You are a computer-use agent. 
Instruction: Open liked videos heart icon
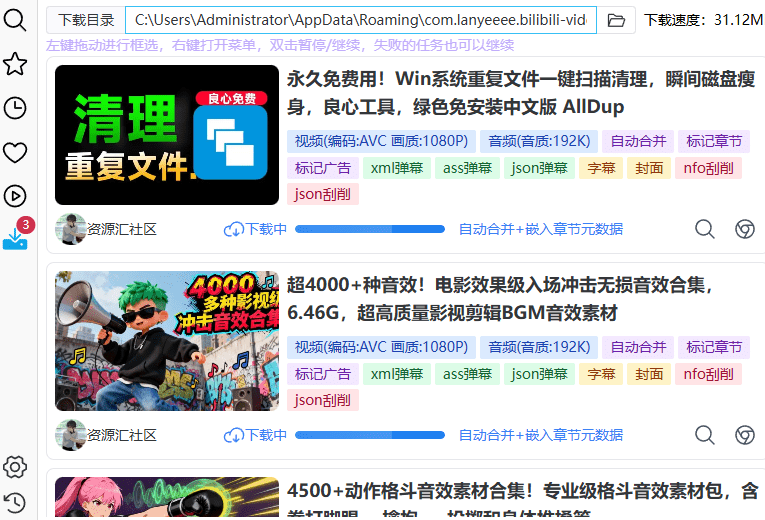coord(15,152)
